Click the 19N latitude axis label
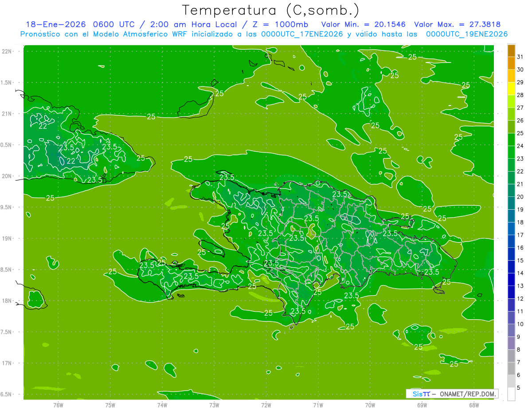The height and width of the screenshot is (411, 532). click(7, 239)
